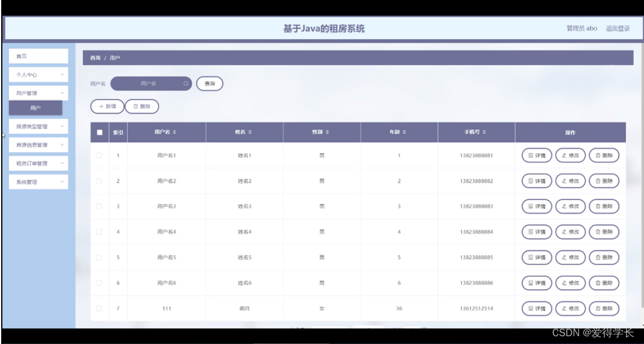Click 删除 for row 用户名5
The width and height of the screenshot is (644, 344).
pyautogui.click(x=604, y=258)
